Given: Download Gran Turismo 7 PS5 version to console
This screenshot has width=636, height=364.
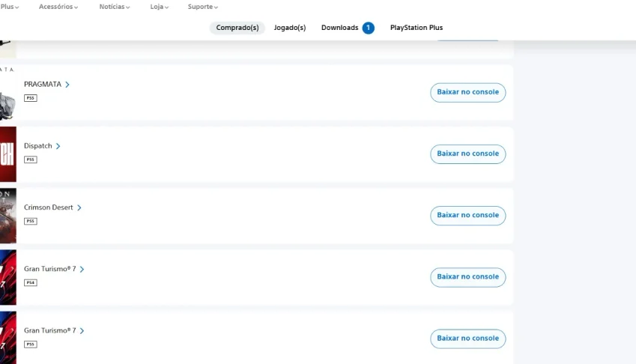Looking at the screenshot, I should (467, 339).
